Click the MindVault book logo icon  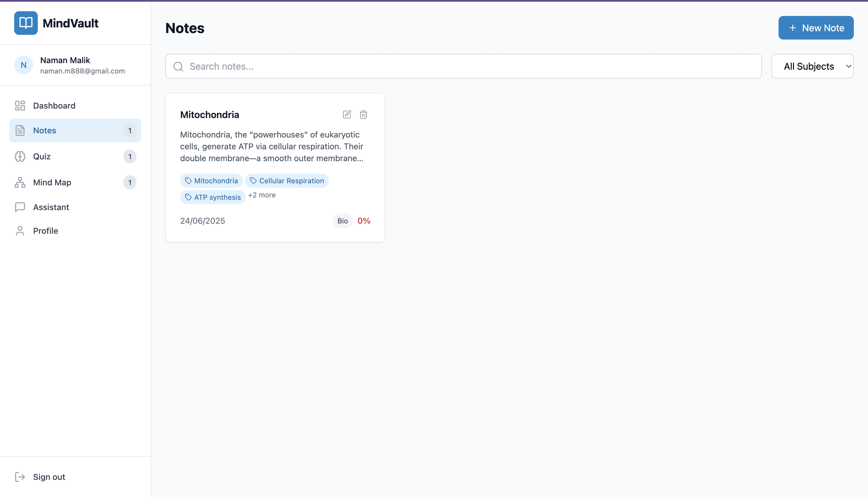(x=26, y=23)
